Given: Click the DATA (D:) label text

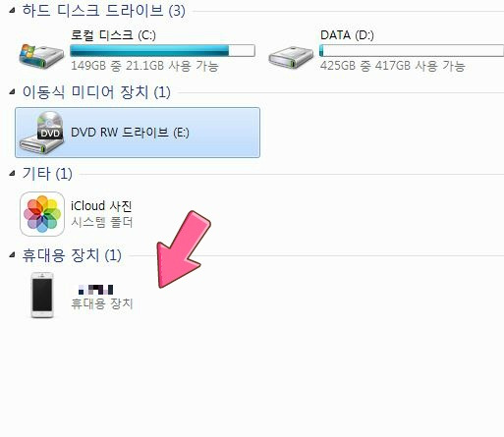Looking at the screenshot, I should pos(347,35).
